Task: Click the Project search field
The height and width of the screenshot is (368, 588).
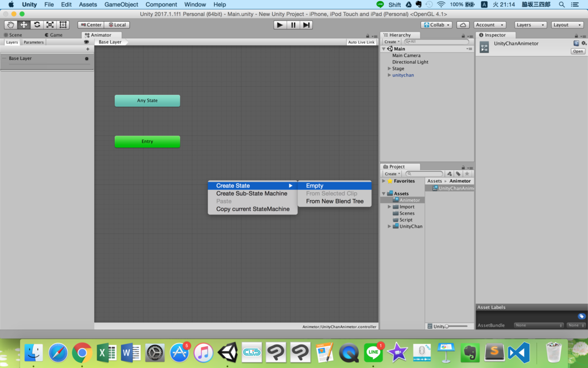Action: 424,174
